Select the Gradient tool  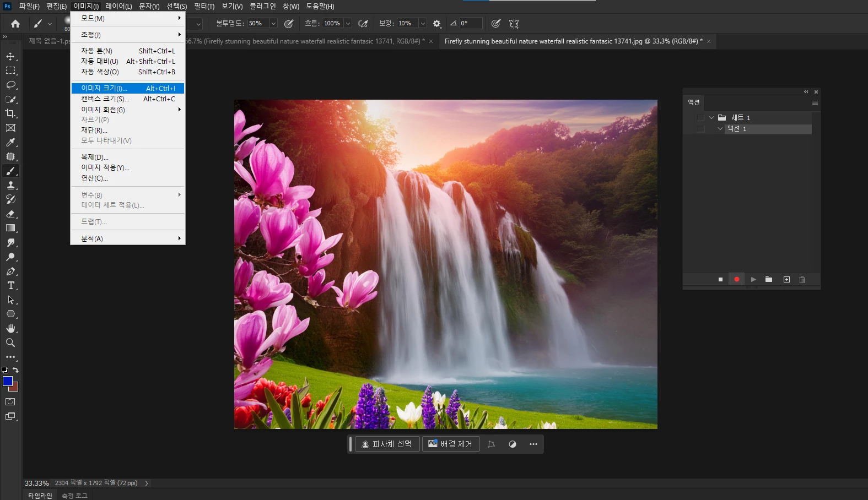(x=10, y=228)
